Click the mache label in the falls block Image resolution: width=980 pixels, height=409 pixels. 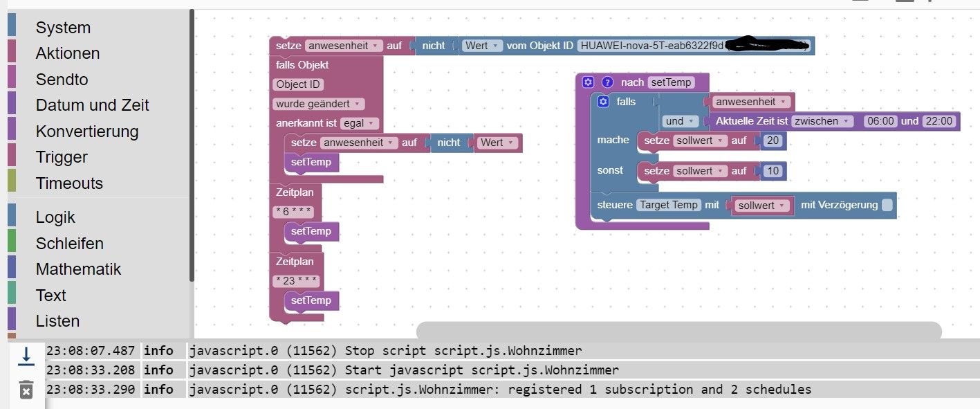[x=613, y=140]
